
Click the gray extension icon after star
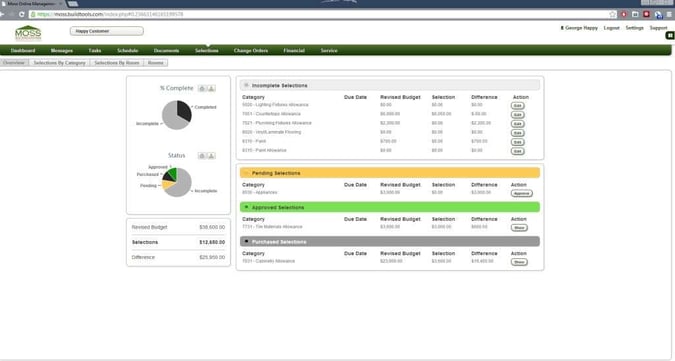635,14
